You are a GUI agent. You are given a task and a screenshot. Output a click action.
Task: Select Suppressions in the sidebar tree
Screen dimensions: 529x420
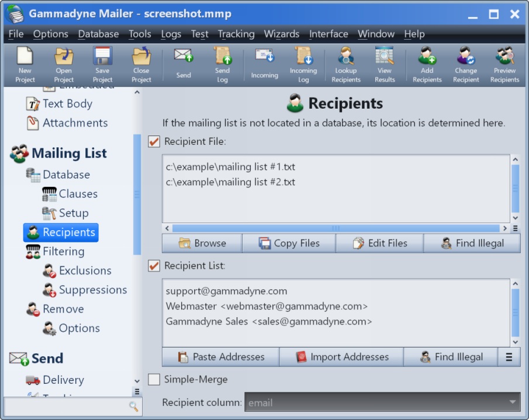pyautogui.click(x=92, y=290)
